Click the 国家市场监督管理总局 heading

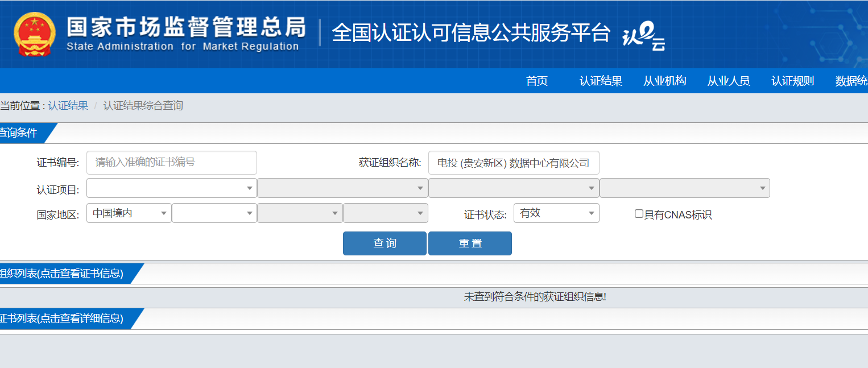187,27
